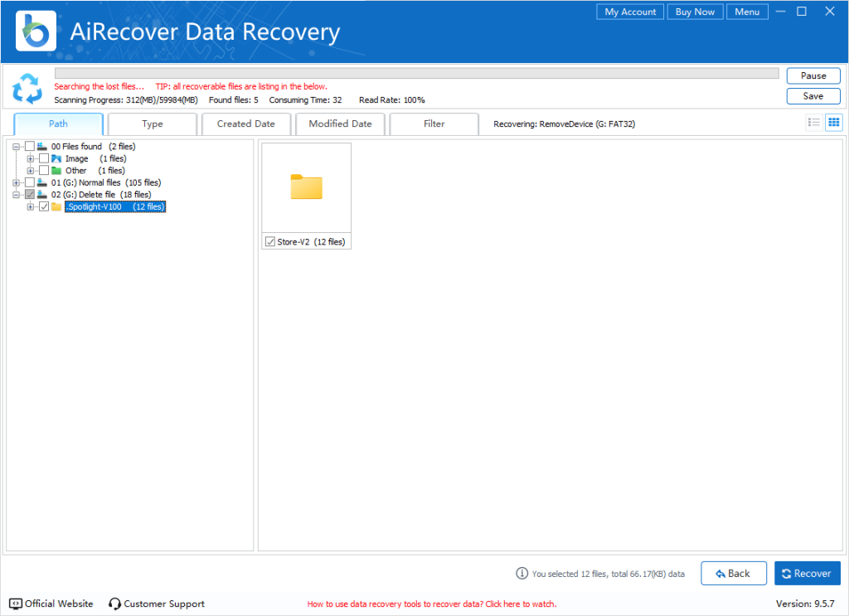Uncheck the .Spotlight-V100 folder checkbox

tap(44, 206)
